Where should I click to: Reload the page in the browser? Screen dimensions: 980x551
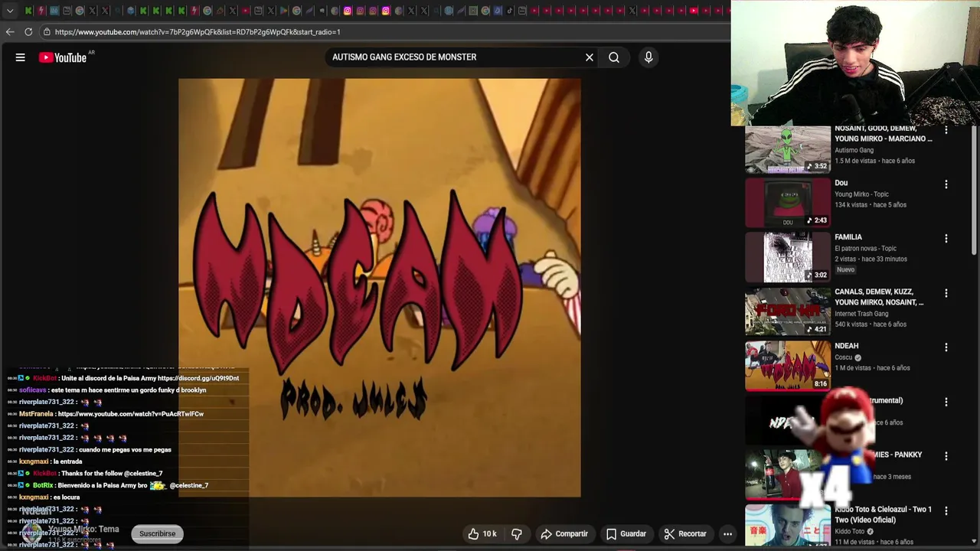28,32
